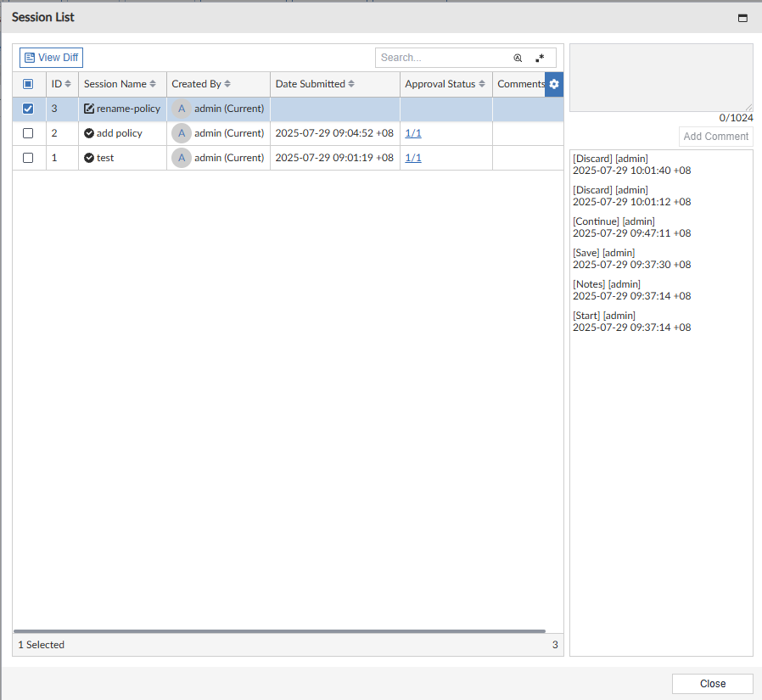Click the [Save] [admin] log entry

click(632, 259)
